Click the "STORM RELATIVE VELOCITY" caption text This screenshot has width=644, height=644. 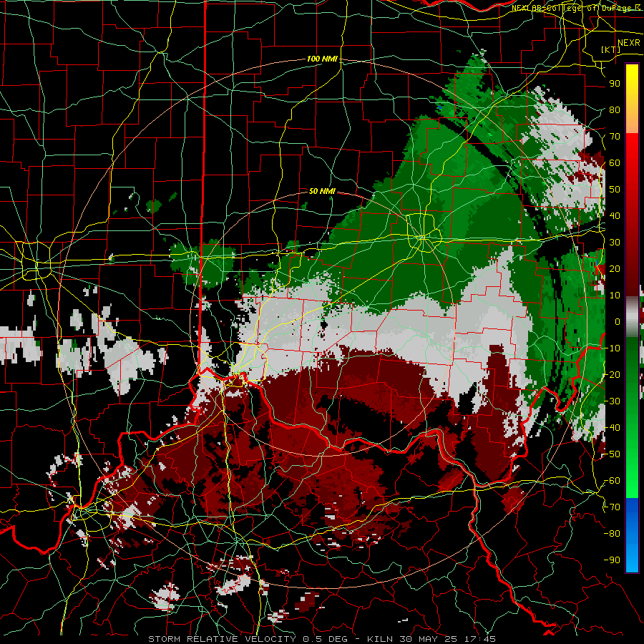pos(222,639)
